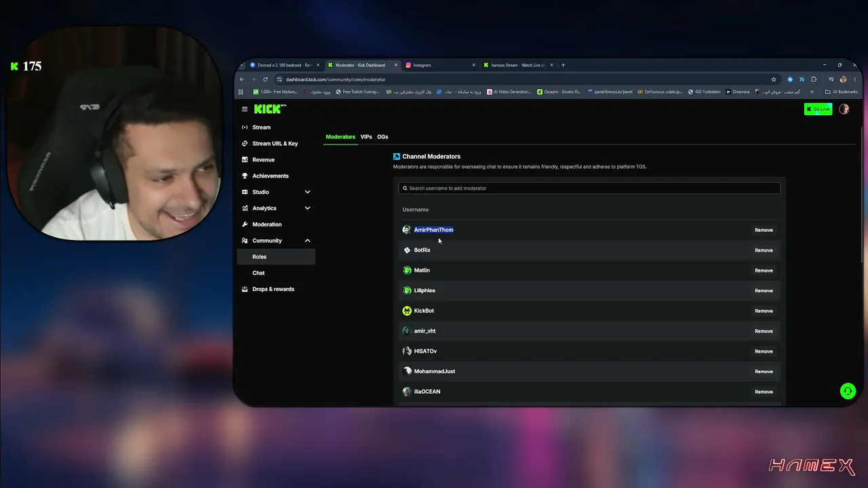Click the browser address bar URL
The height and width of the screenshot is (488, 868).
[336, 79]
